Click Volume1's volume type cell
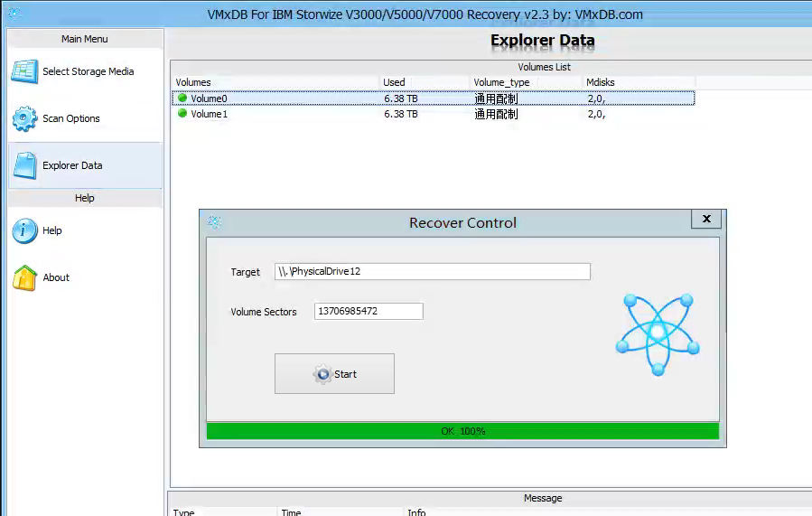This screenshot has height=516, width=812. click(496, 114)
